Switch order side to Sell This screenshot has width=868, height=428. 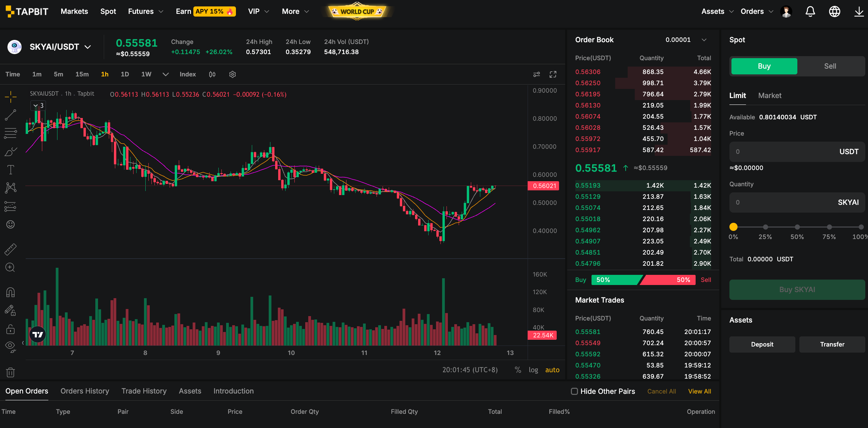[830, 66]
